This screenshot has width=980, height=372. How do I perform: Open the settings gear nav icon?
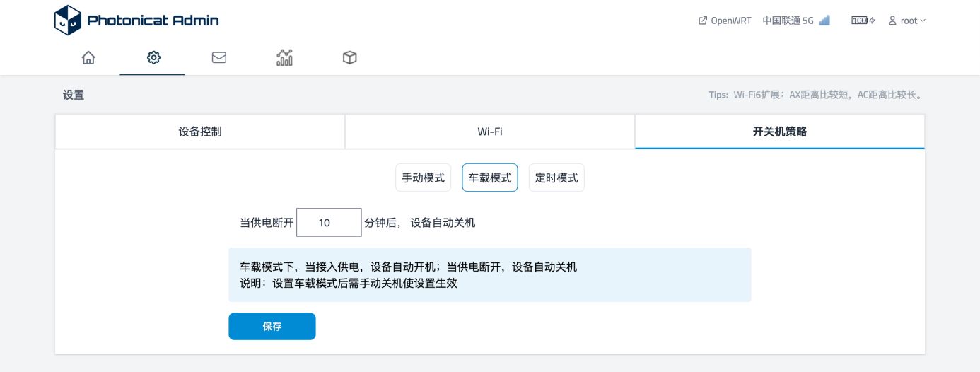153,58
